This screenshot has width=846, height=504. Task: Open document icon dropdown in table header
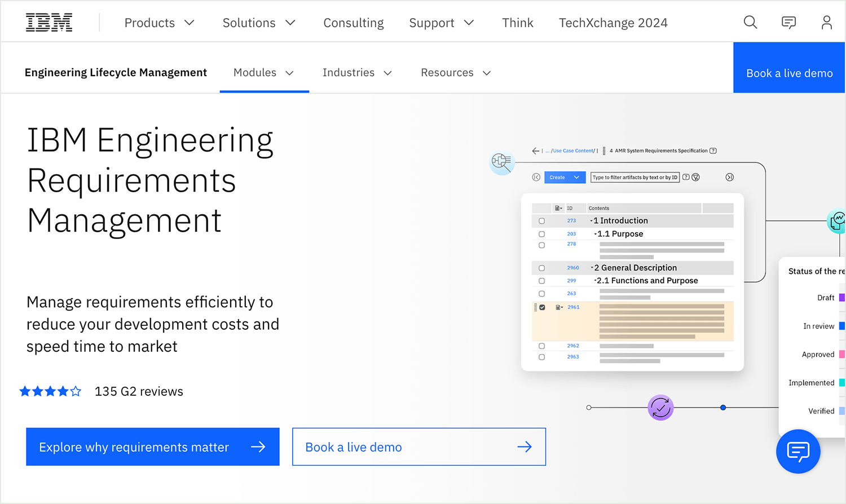pos(558,208)
